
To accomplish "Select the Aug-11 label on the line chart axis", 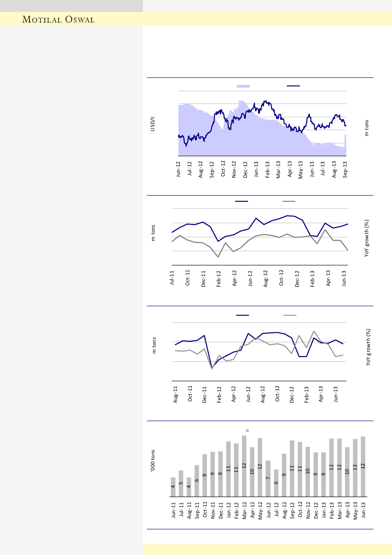I will tap(176, 395).
